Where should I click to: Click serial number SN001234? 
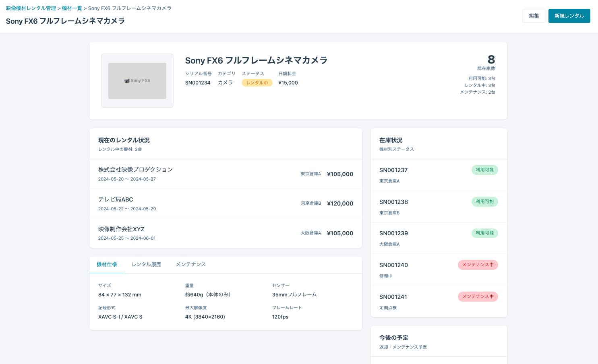pos(198,83)
